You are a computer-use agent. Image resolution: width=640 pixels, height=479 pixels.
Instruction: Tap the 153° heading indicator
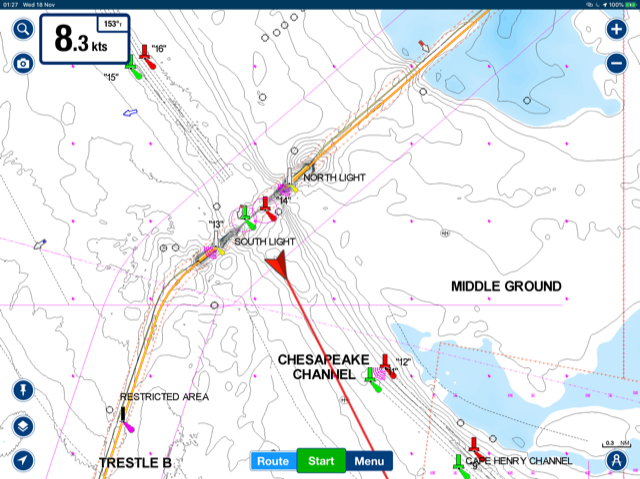(111, 22)
